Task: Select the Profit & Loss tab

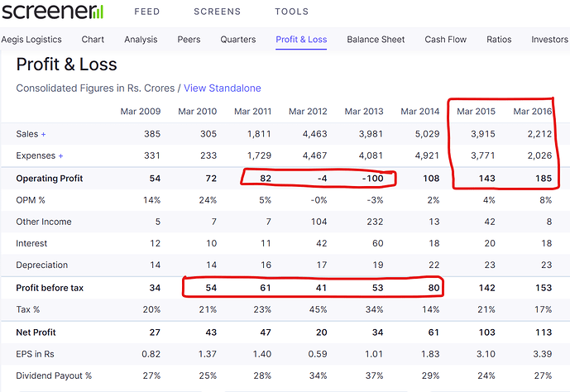Action: 301,40
